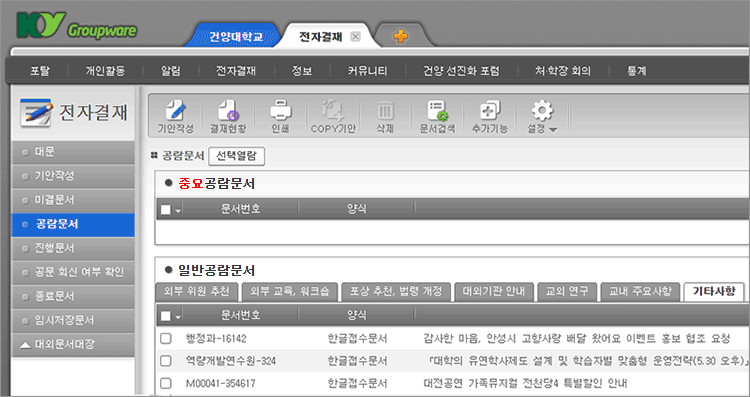The image size is (750, 397).
Task: Click the 전자결재 notepad icon in sidebar
Action: click(x=36, y=112)
